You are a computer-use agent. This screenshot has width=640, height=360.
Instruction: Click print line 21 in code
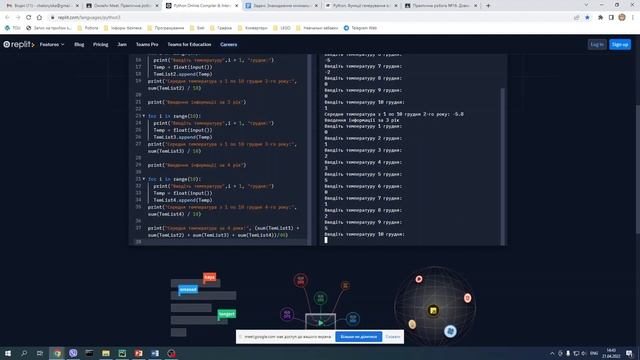pos(197,102)
